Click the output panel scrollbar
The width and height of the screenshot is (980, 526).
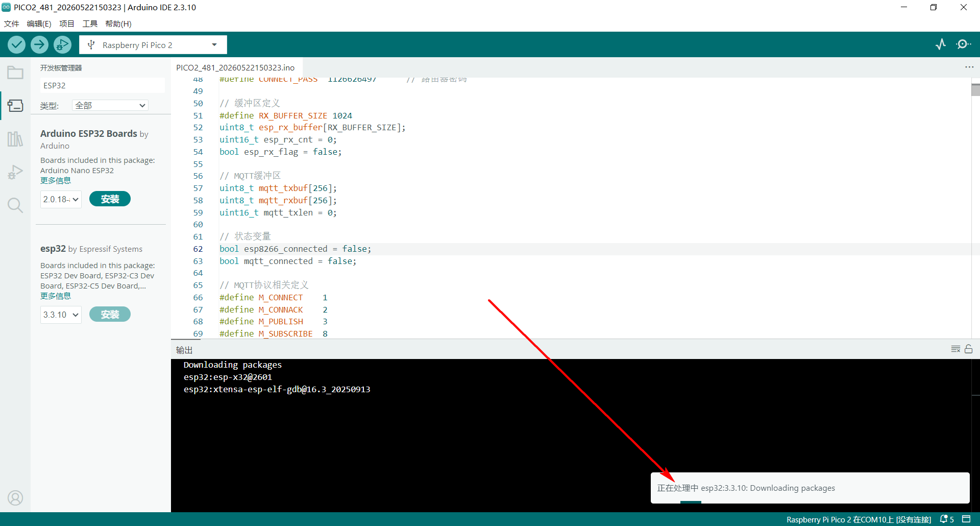coord(975,435)
